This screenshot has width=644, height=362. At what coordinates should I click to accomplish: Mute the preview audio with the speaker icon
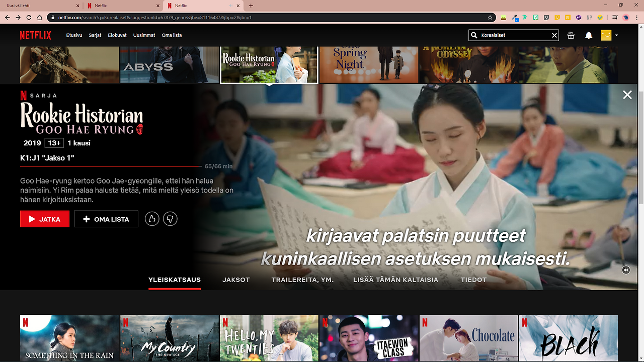point(626,270)
